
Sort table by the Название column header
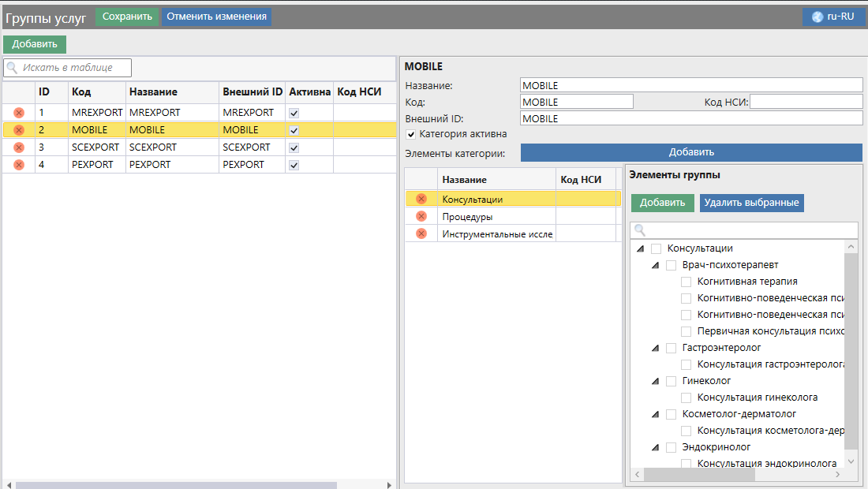tap(153, 92)
